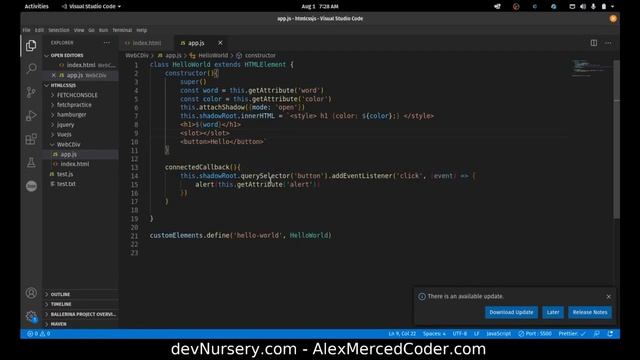
Task: Click the split editor right icon
Action: coord(593,43)
